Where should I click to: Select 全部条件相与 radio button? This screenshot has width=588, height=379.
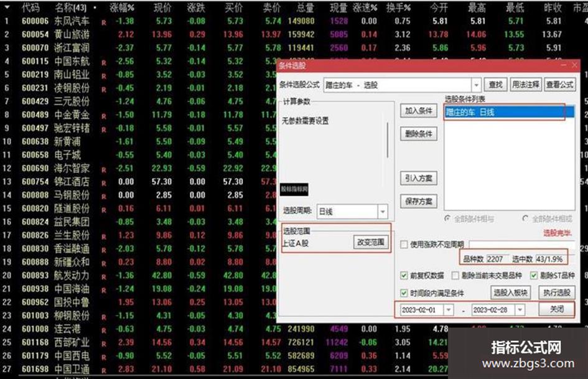coord(447,218)
